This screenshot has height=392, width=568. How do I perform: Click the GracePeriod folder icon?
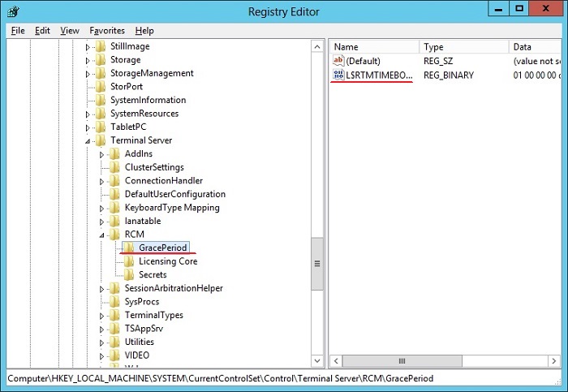(129, 248)
